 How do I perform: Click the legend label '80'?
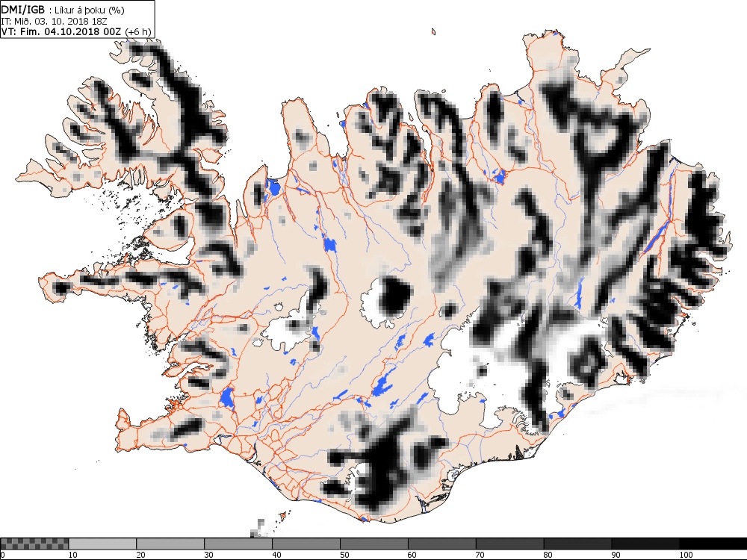(x=548, y=554)
